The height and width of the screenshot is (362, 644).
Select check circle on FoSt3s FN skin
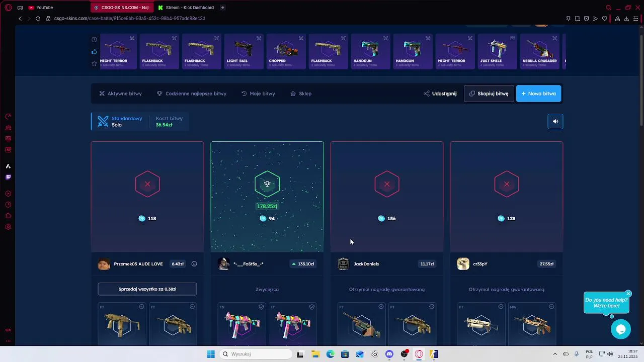coord(261,307)
